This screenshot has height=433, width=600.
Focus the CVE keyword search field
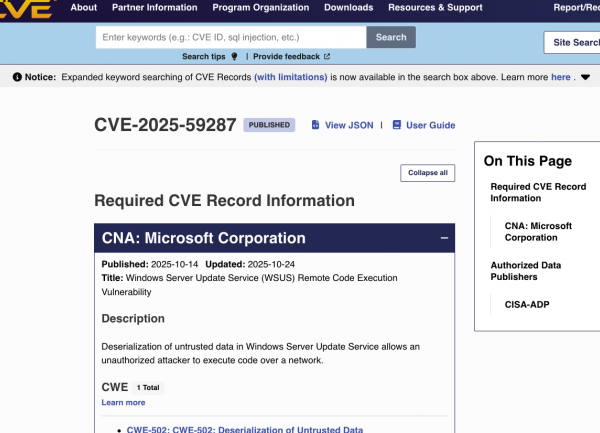[231, 37]
